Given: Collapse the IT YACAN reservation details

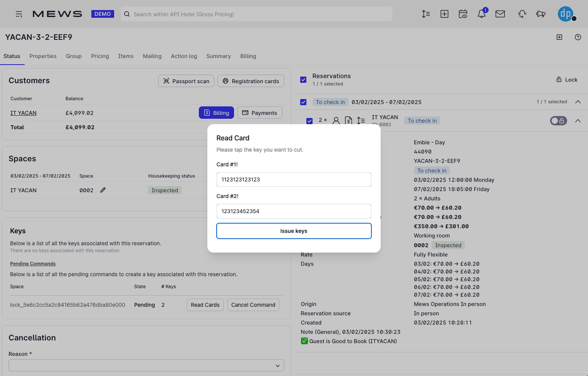Looking at the screenshot, I should 578,121.
